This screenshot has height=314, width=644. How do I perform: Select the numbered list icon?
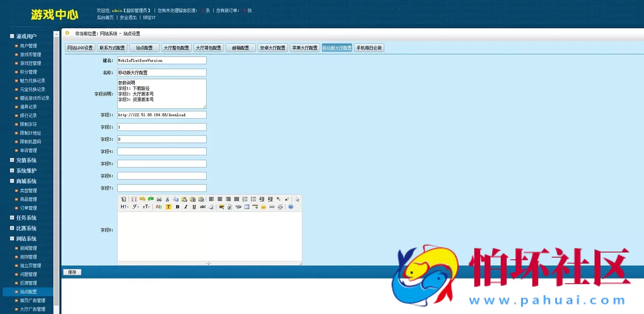[245, 199]
